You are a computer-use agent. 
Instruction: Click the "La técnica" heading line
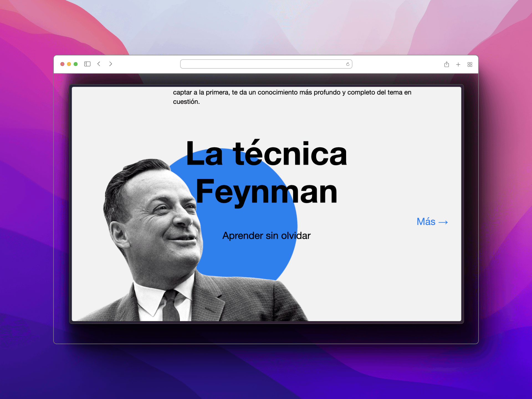tap(266, 154)
